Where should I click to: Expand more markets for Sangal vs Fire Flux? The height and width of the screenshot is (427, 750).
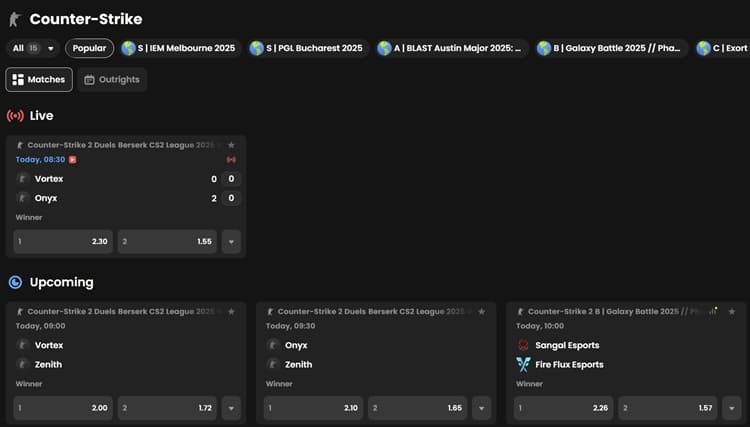click(732, 408)
